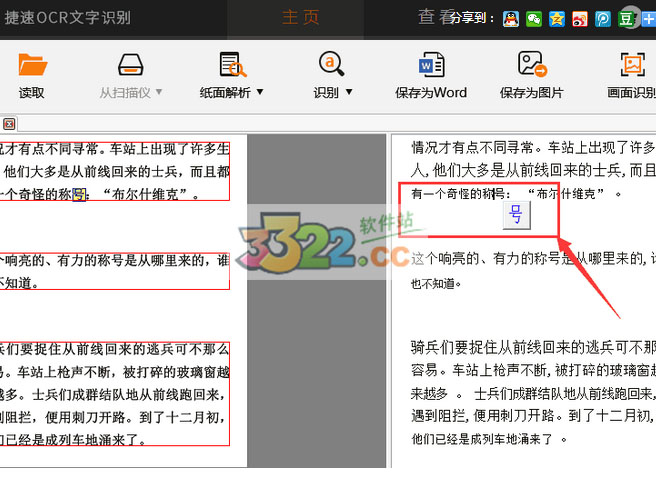Screen dimensions: 656x482
Task: Click the 保存为Word document icon
Action: click(x=431, y=64)
